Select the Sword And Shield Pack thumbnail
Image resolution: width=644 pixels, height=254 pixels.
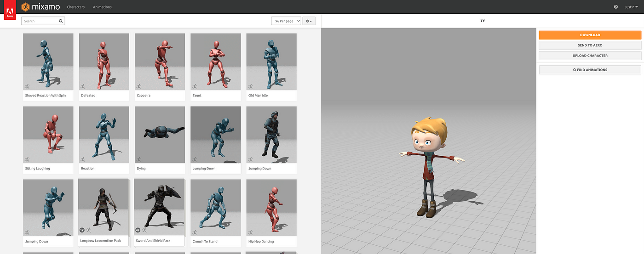(x=159, y=207)
